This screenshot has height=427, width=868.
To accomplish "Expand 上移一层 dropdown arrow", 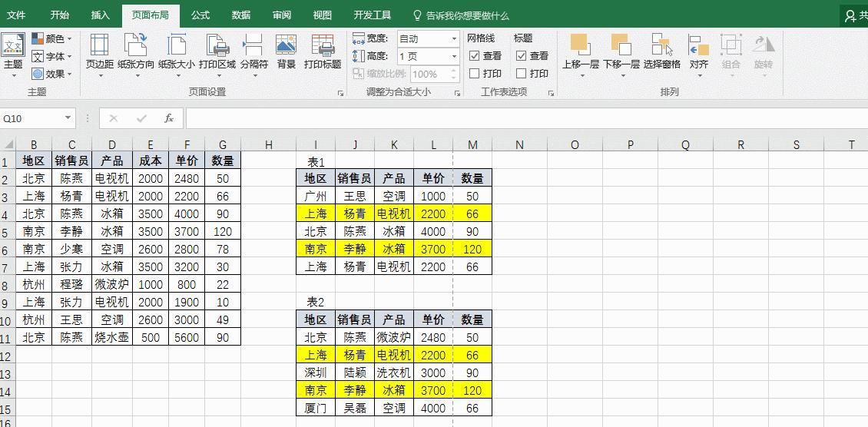I will coord(581,76).
